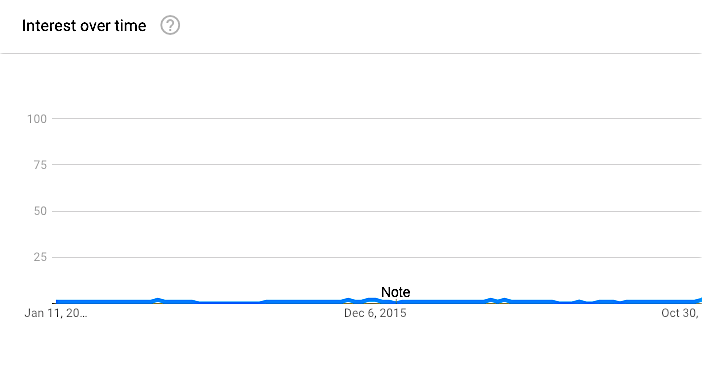The width and height of the screenshot is (702, 389).
Task: Select the Oct 30 x-axis date label
Action: pos(681,313)
